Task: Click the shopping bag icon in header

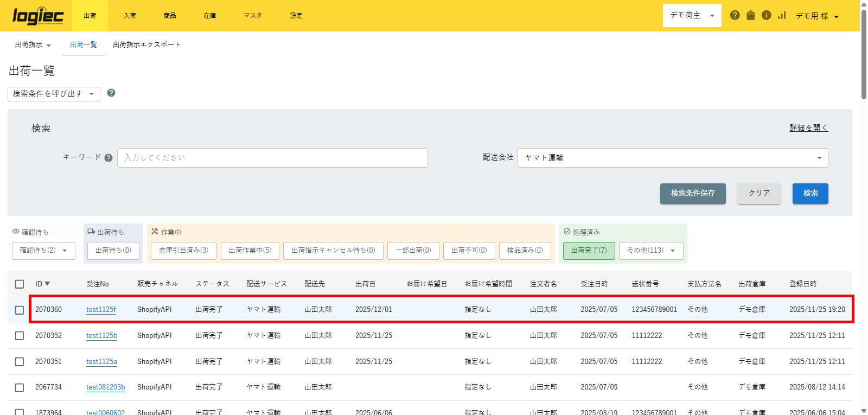Action: (x=750, y=15)
